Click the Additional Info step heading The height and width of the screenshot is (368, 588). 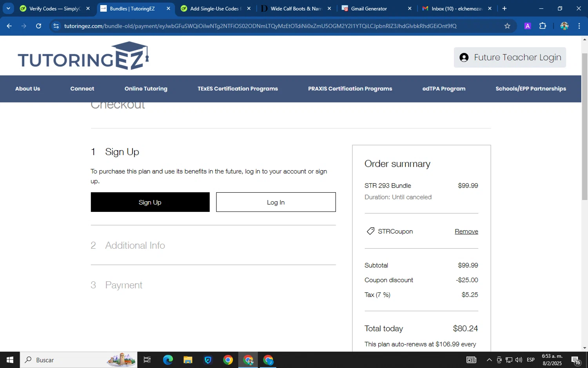[x=135, y=245]
